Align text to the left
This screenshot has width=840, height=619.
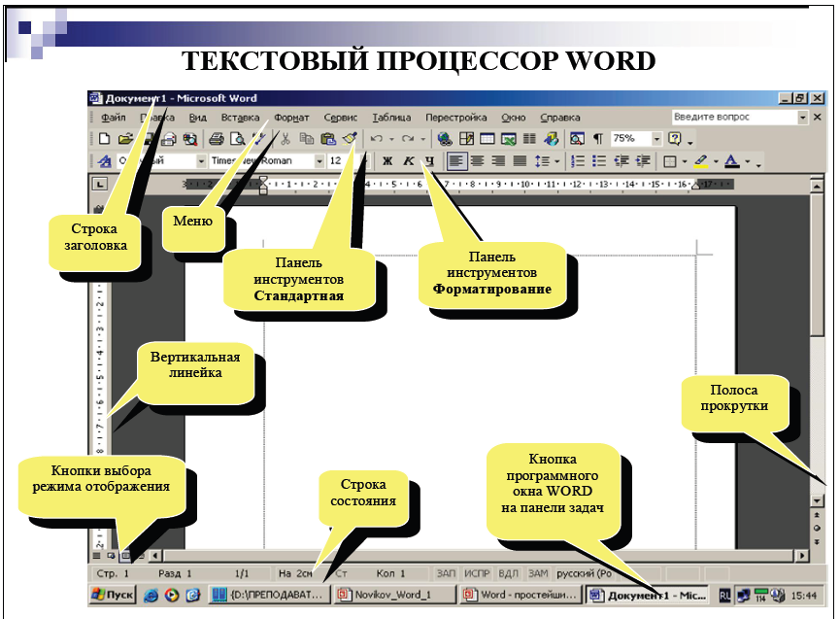pos(456,160)
